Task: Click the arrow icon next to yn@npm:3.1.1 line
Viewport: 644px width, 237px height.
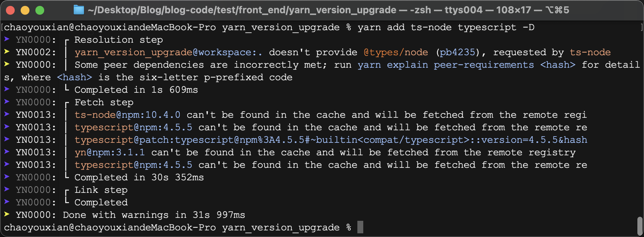Action: 7,152
